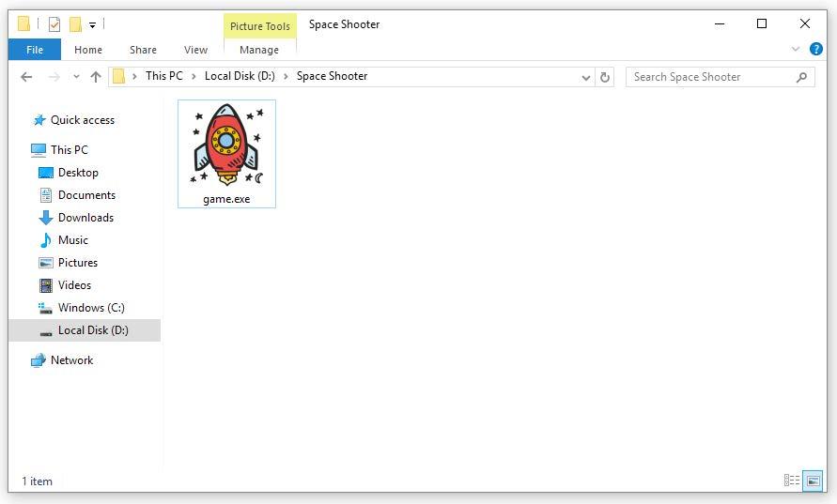Click the This PC monitor icon
The width and height of the screenshot is (837, 504).
[x=38, y=150]
